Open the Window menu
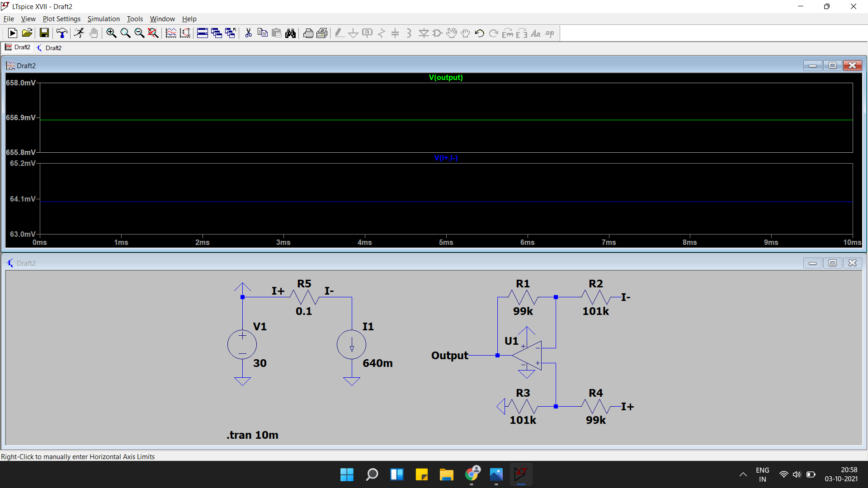 (162, 19)
